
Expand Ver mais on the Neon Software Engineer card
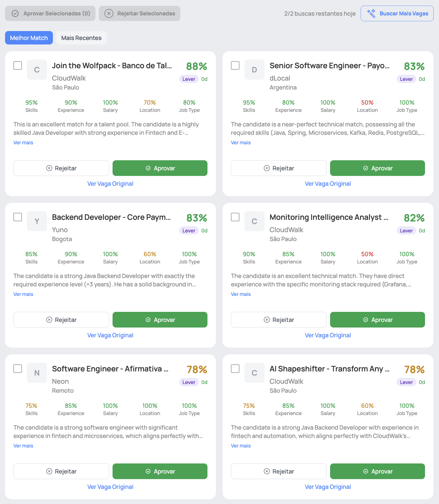[23, 446]
